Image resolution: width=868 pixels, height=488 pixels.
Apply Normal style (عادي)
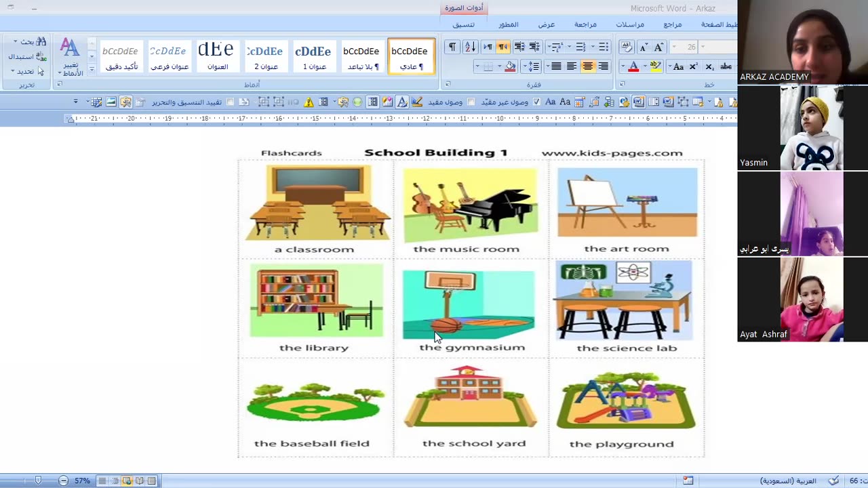click(410, 56)
